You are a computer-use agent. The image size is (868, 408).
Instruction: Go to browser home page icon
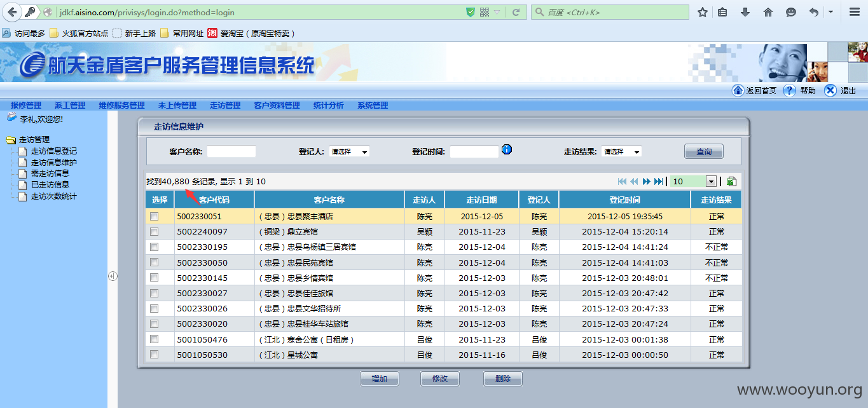click(x=768, y=12)
